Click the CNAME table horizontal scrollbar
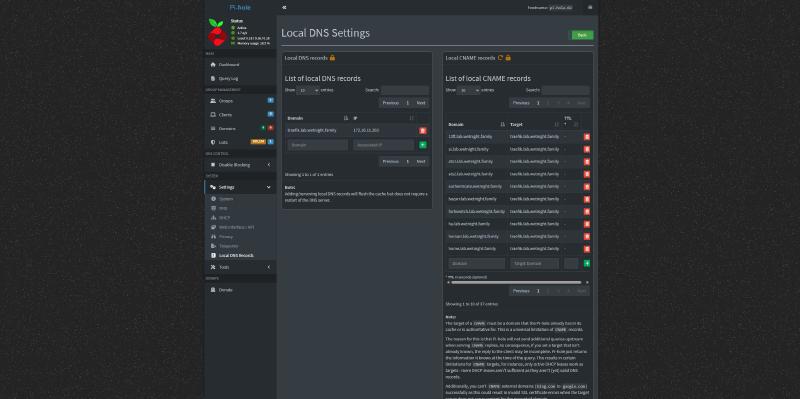 tap(516, 282)
